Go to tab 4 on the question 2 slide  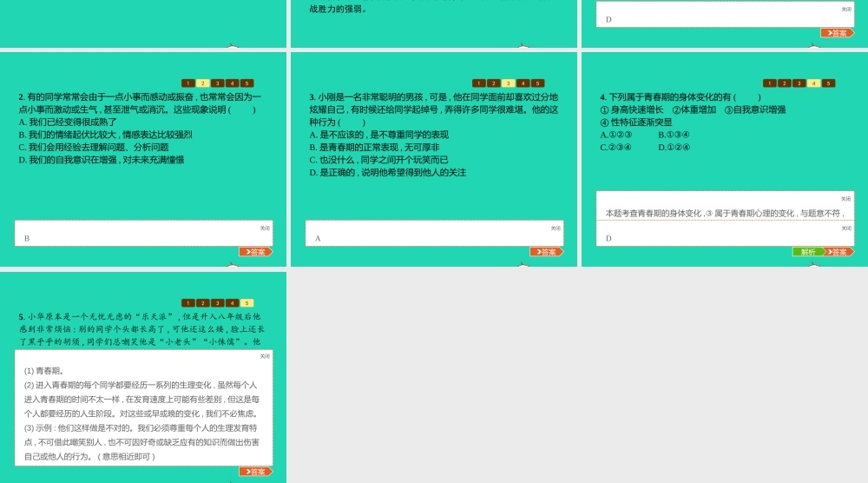point(233,83)
